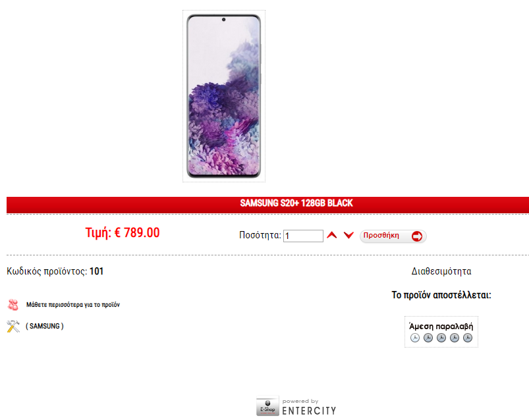Open the Μάθετε περισσότερα για το προϊόν link
This screenshot has width=529, height=420.
pyautogui.click(x=73, y=305)
